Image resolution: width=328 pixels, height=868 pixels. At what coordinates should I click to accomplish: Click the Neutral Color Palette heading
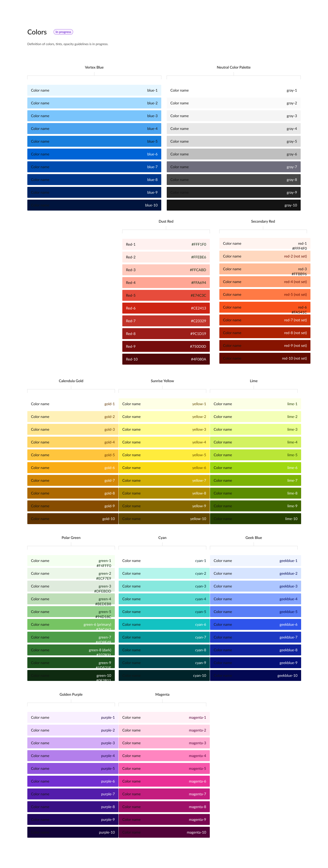pyautogui.click(x=234, y=67)
